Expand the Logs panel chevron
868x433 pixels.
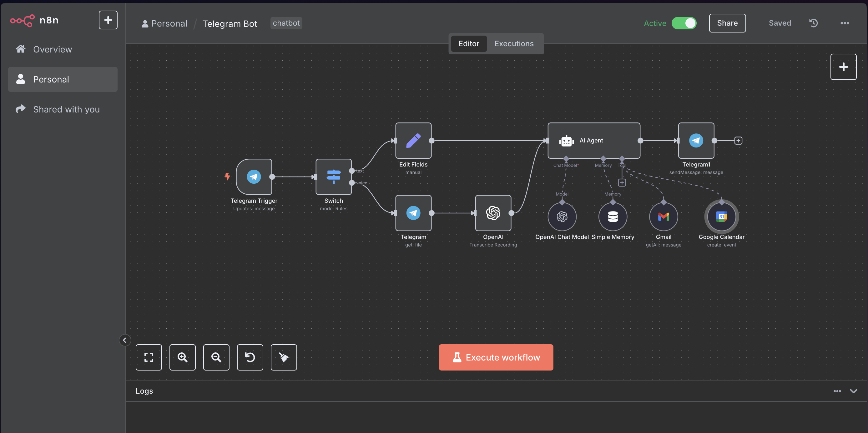pyautogui.click(x=853, y=391)
